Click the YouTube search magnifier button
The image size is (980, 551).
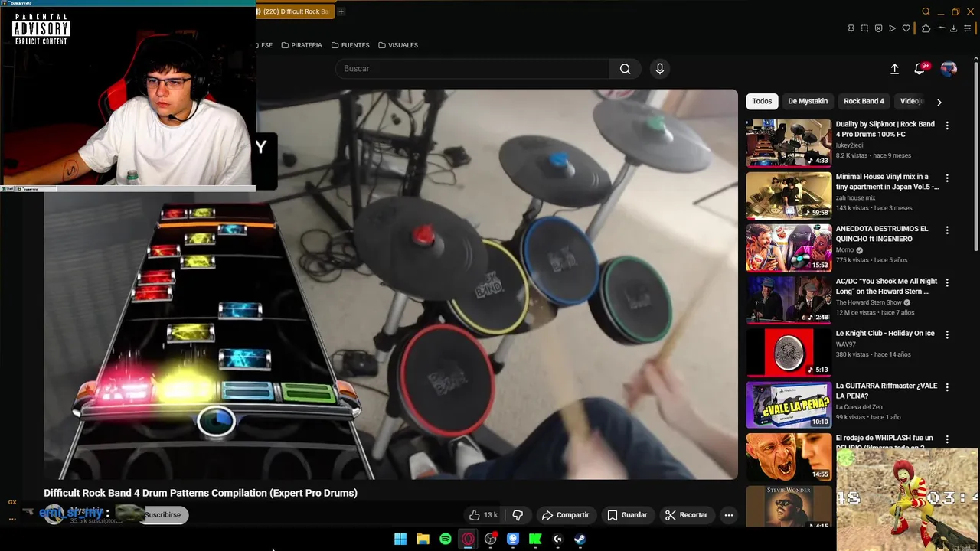pyautogui.click(x=626, y=69)
